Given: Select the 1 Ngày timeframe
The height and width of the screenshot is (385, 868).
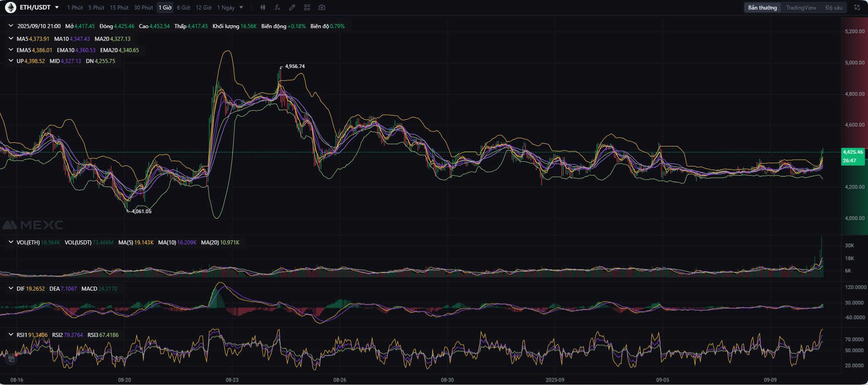Looking at the screenshot, I should click(x=226, y=8).
